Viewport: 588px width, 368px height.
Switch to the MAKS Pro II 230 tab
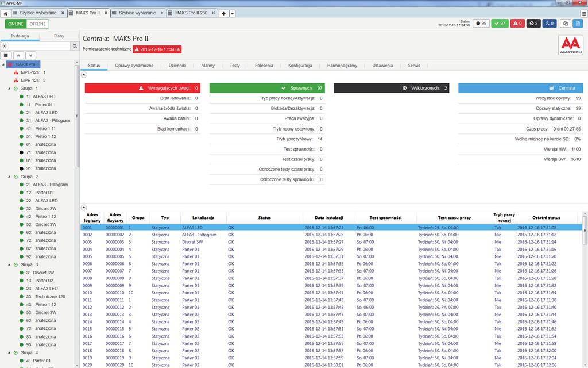191,13
